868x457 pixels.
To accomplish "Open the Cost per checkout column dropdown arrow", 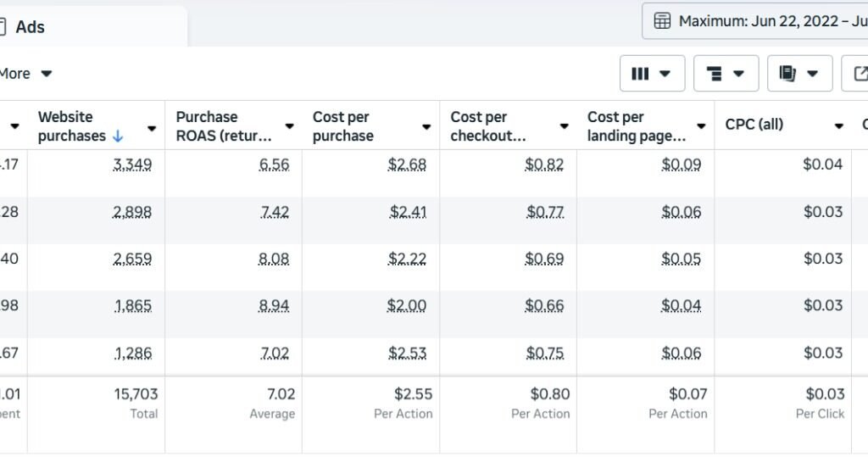I will [564, 127].
